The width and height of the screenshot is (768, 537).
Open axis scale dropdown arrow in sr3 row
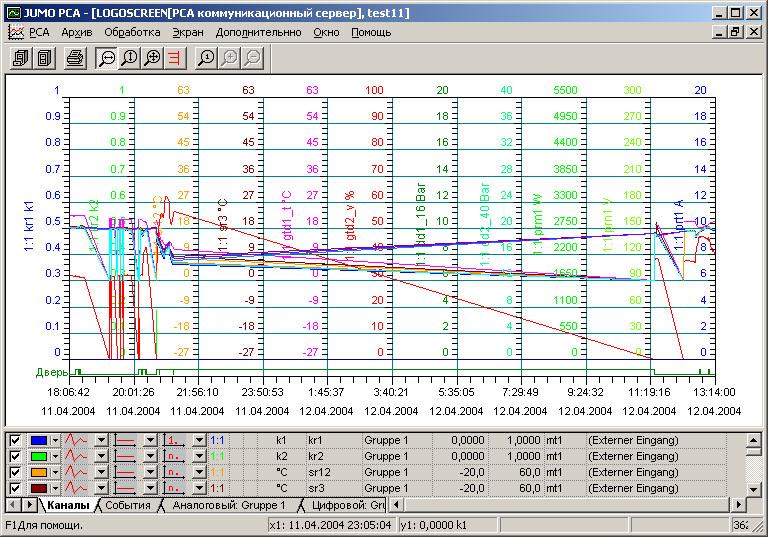click(199, 488)
